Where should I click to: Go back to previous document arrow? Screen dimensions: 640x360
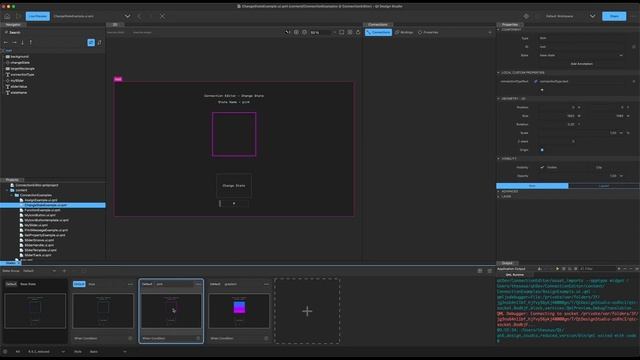click(x=139, y=16)
